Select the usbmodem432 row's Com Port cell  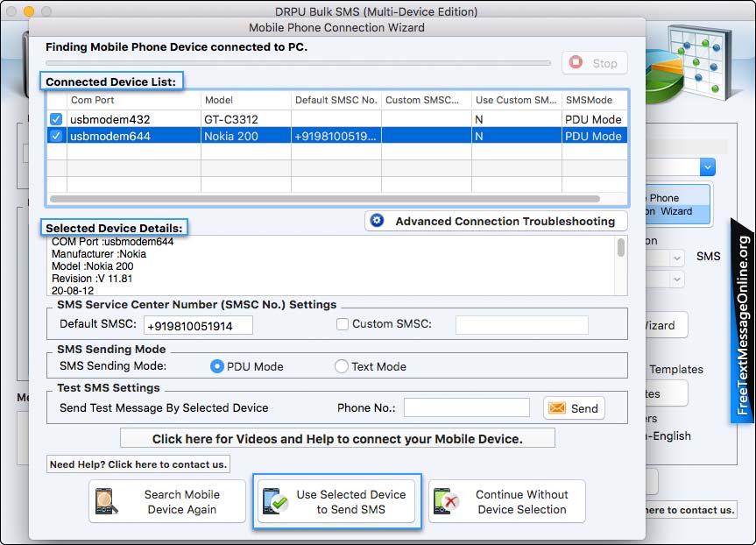coord(134,119)
